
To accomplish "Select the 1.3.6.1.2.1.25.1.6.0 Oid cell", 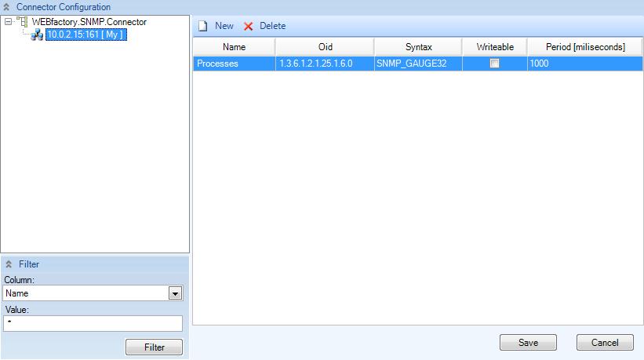I will [x=325, y=64].
